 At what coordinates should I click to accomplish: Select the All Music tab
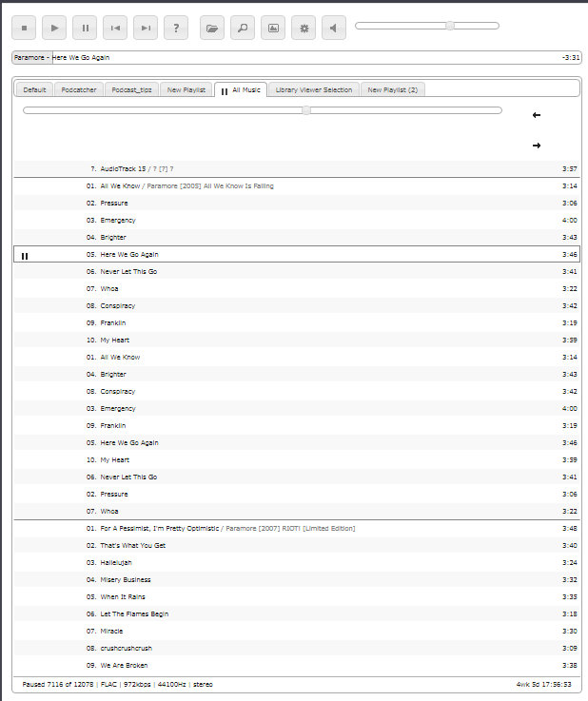[241, 89]
